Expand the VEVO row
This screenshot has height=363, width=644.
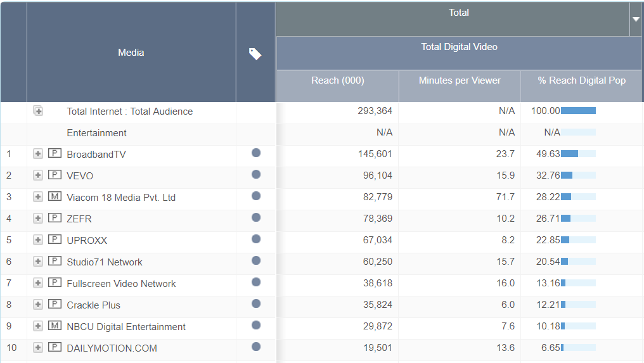[x=38, y=175]
